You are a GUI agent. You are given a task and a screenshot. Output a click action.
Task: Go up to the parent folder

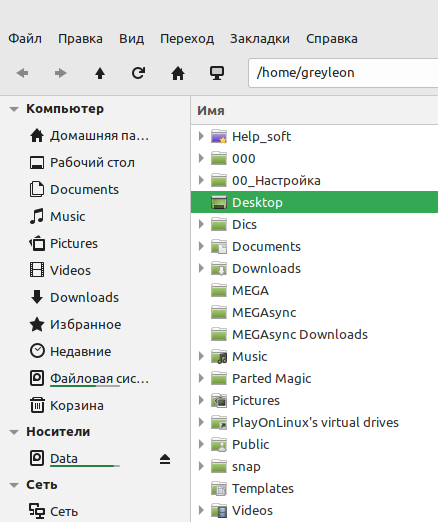pyautogui.click(x=100, y=73)
